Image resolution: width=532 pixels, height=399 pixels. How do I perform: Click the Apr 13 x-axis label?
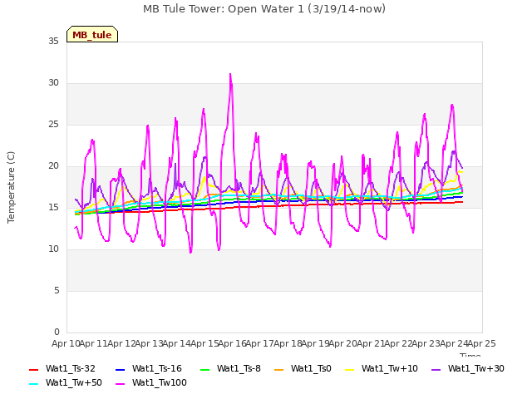click(149, 343)
